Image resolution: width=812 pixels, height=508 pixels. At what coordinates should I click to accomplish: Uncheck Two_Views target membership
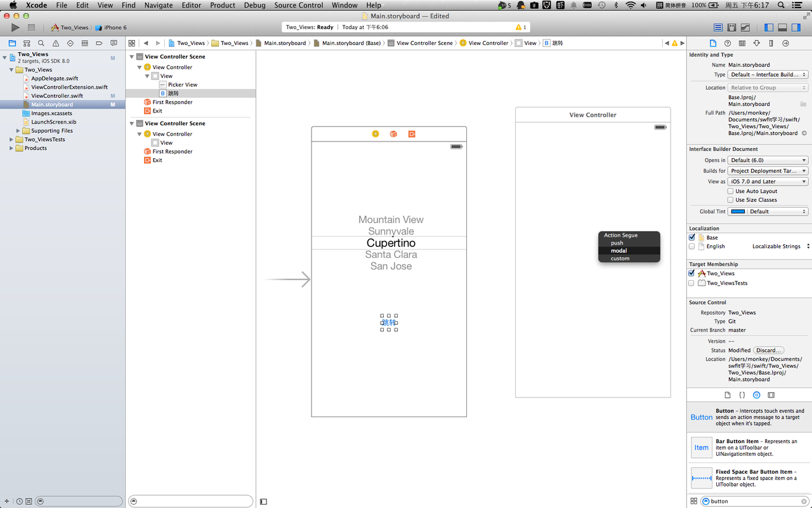click(x=692, y=273)
